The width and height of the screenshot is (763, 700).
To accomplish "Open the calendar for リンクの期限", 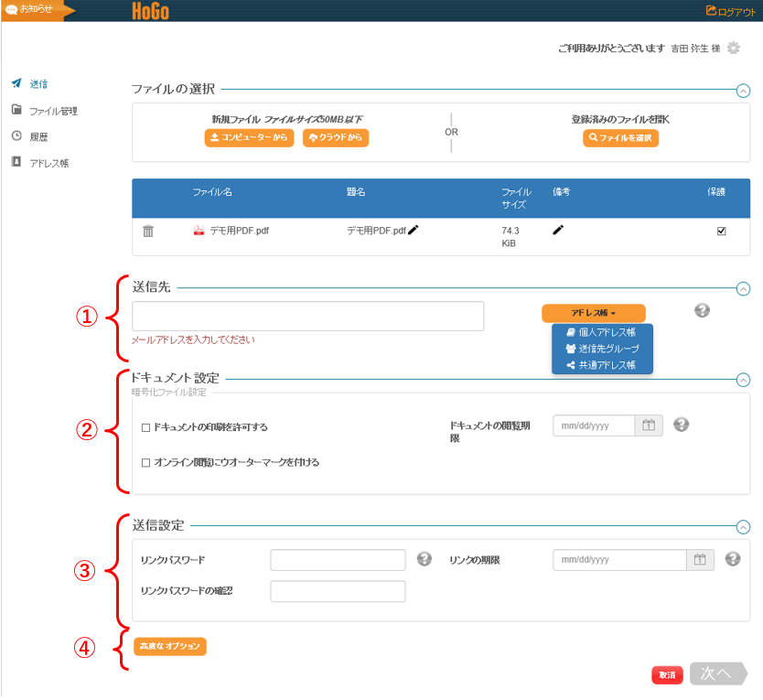I will click(x=700, y=559).
